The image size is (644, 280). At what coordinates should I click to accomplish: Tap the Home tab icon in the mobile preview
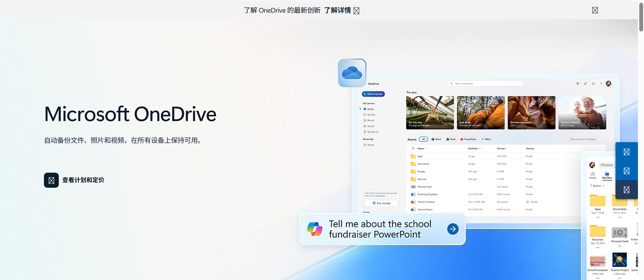pyautogui.click(x=593, y=175)
